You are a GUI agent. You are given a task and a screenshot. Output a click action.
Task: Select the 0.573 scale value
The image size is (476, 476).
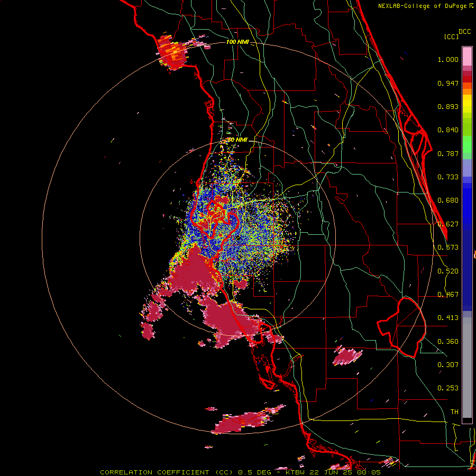[x=448, y=248]
